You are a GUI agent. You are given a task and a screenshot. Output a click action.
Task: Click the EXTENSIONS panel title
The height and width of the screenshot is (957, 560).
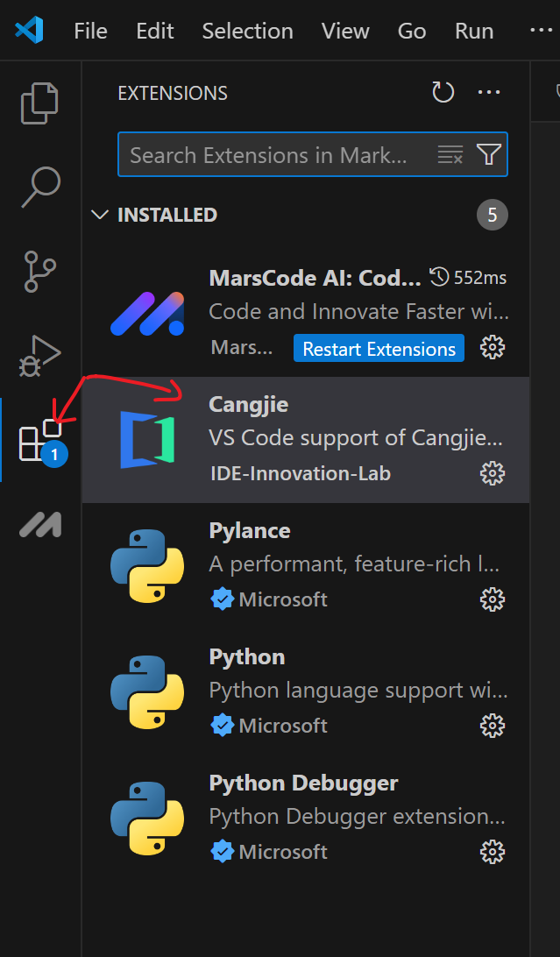click(173, 94)
